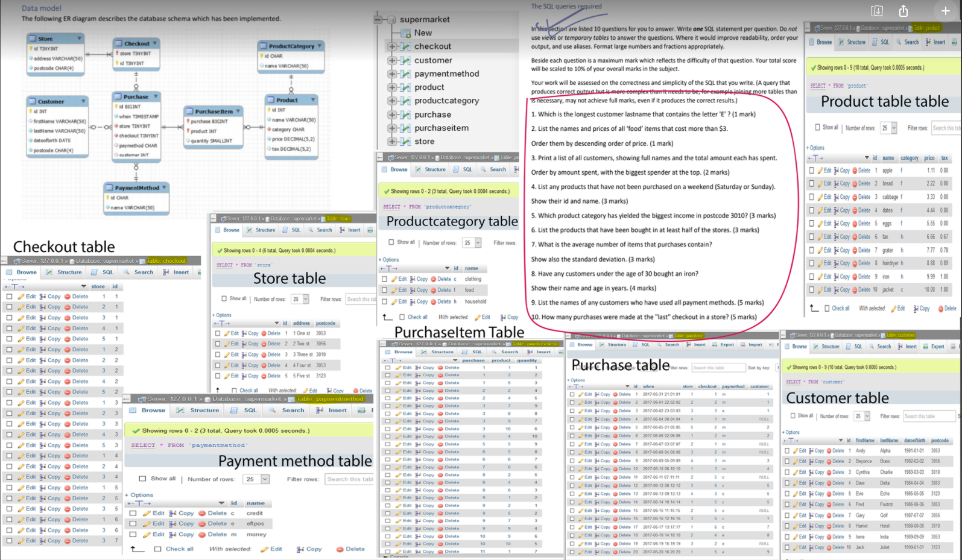This screenshot has width=962, height=560.
Task: Click the 'Table: product' breadcrumb link
Action: pos(927,28)
